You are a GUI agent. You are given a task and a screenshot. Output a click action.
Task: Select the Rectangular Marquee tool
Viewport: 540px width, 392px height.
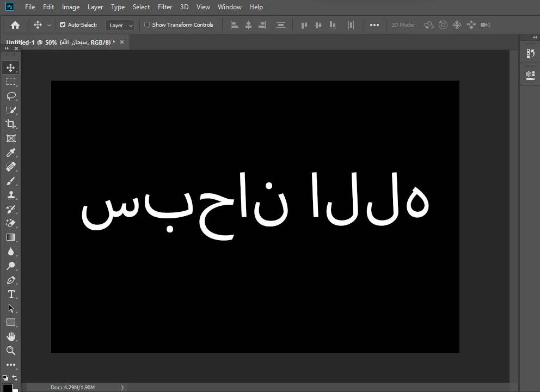[x=11, y=82]
